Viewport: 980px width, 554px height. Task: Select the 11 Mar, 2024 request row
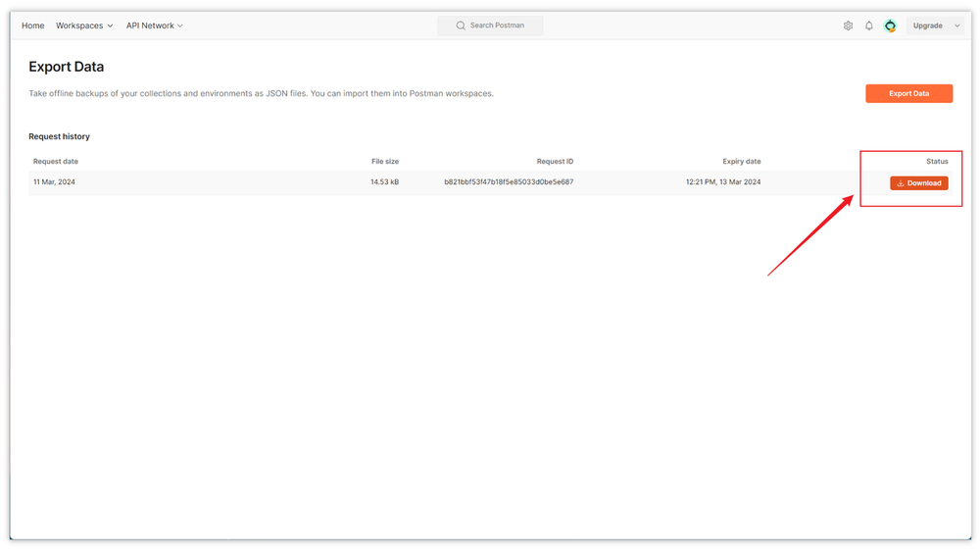(55, 182)
